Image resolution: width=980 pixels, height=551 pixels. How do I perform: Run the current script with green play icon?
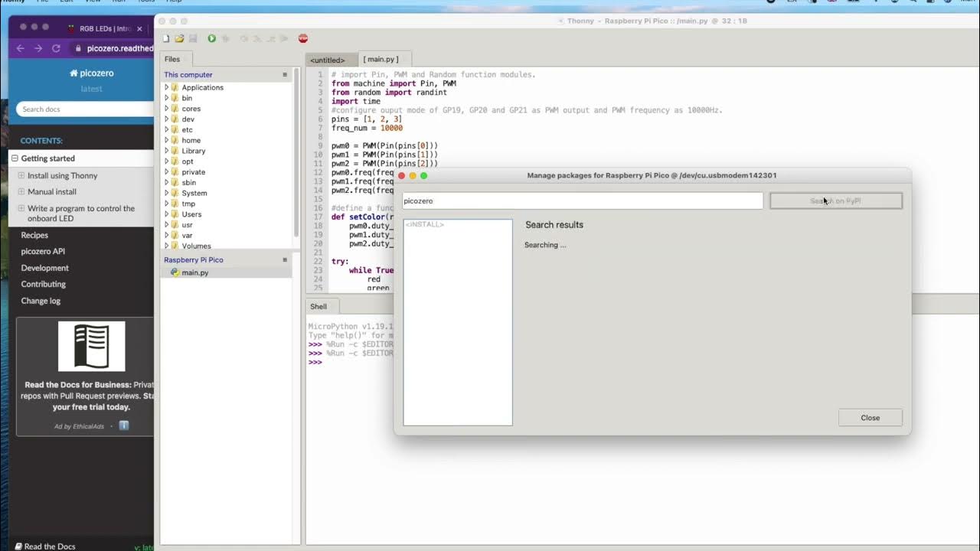click(212, 38)
